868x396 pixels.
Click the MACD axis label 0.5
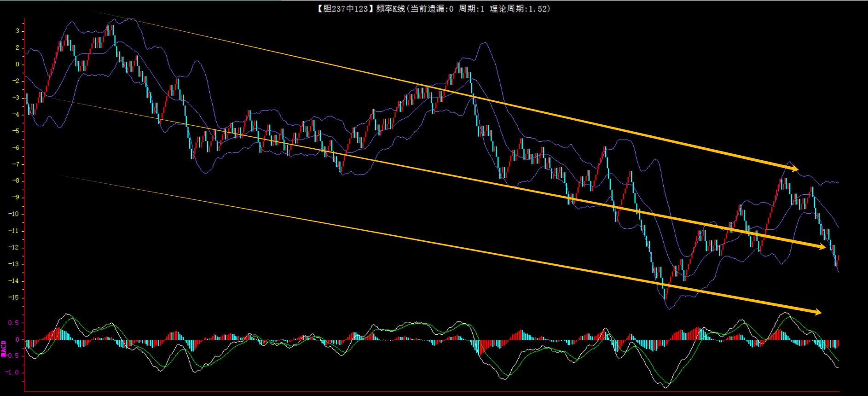tap(14, 323)
